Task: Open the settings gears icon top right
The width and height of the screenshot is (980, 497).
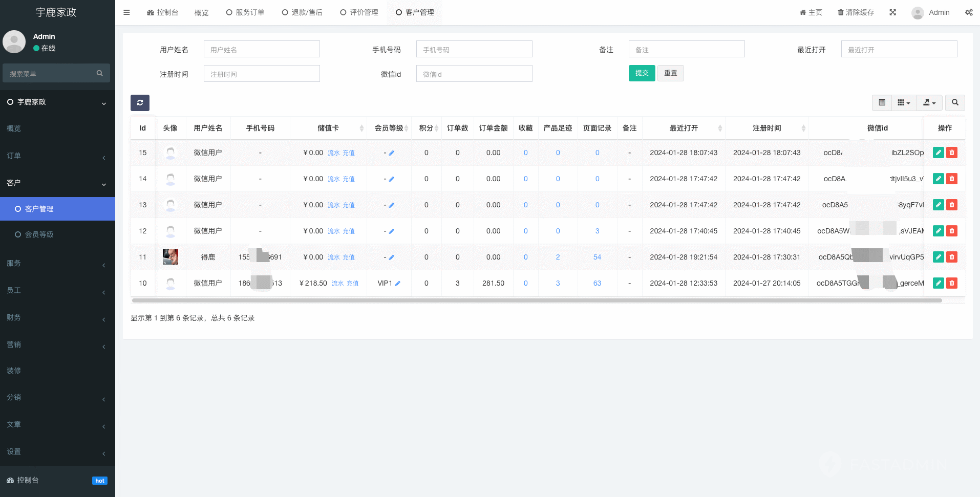Action: coord(969,12)
